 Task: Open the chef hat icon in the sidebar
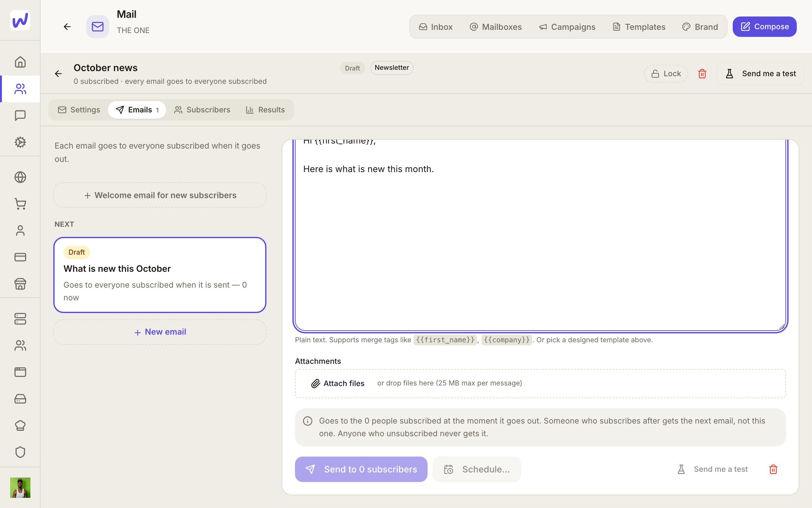20,425
